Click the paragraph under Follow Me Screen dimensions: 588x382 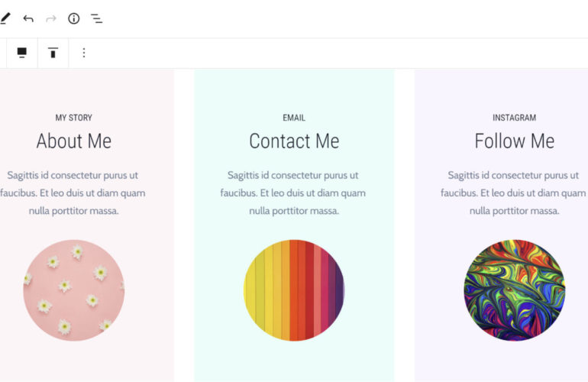point(514,193)
